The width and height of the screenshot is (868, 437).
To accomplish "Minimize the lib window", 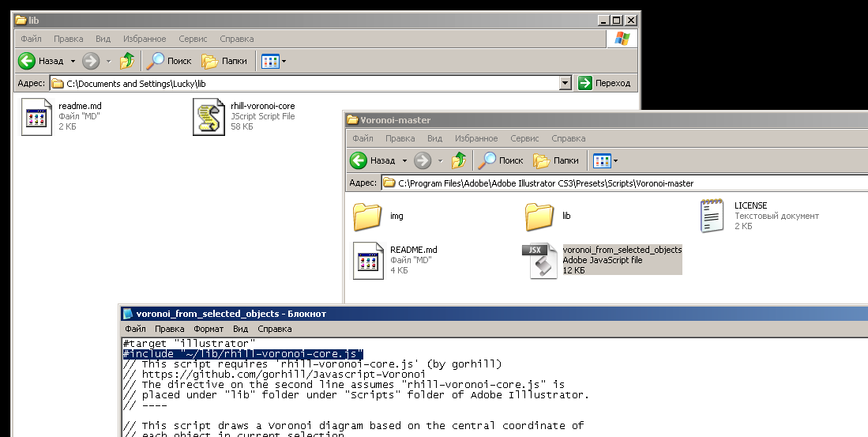I will tap(604, 21).
